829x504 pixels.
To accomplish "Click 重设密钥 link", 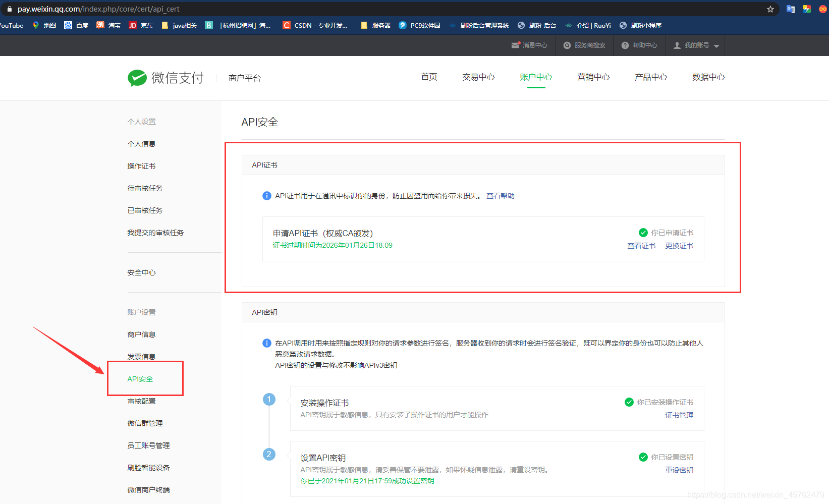I will 679,470.
